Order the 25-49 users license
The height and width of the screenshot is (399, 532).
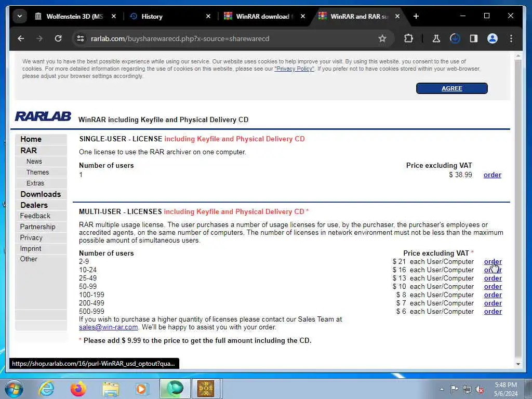[x=493, y=278]
